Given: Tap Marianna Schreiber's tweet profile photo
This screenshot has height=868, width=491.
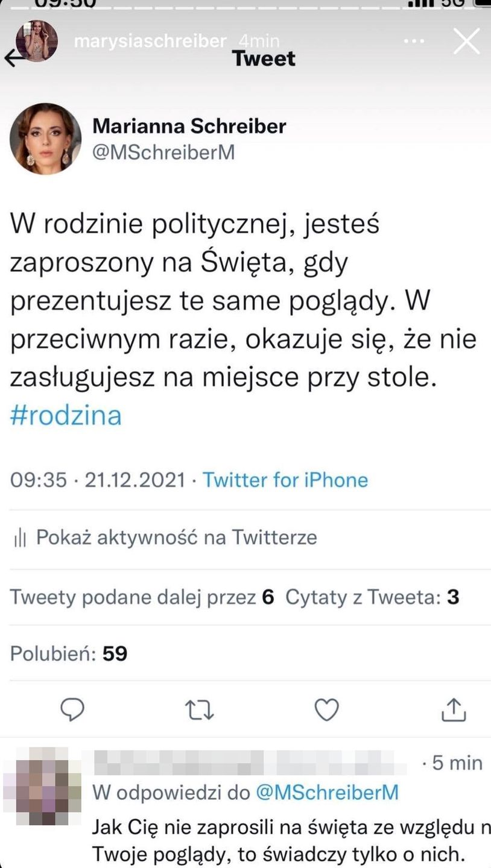Looking at the screenshot, I should pos(45,139).
